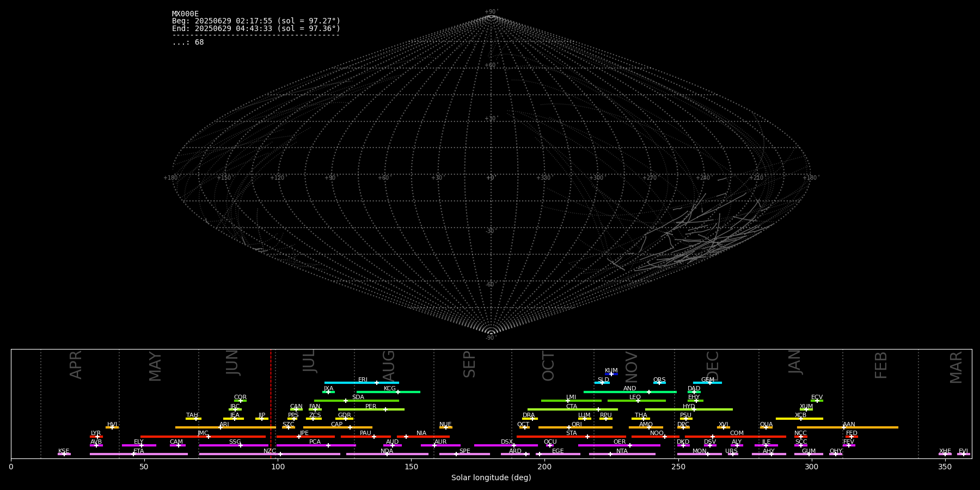Select the DSX shower label
This screenshot has width=980, height=490.
507,442
